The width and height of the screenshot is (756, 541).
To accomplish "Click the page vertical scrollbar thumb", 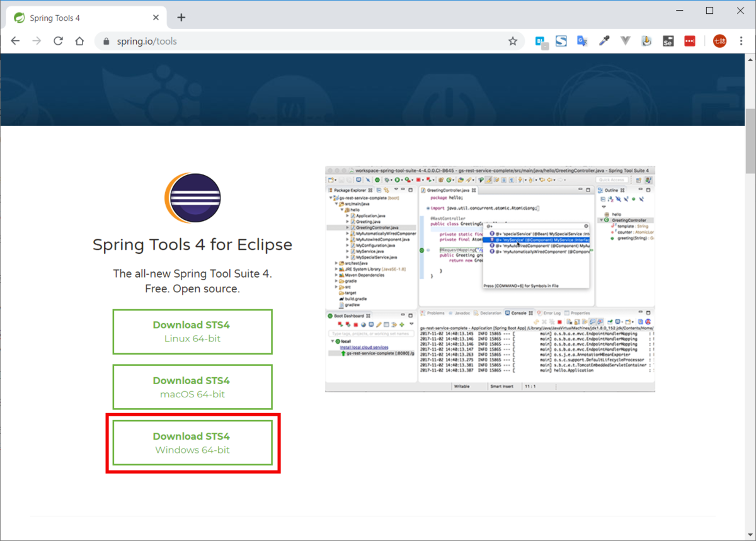I will (750, 140).
